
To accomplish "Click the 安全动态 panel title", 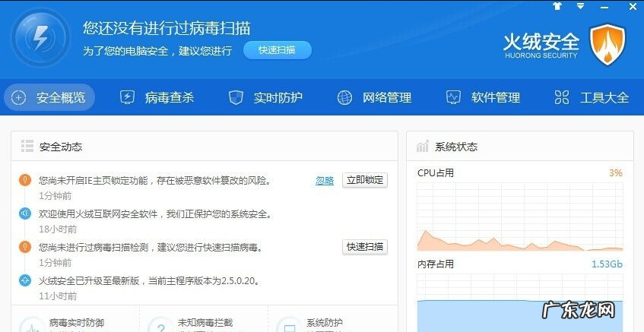I will pyautogui.click(x=61, y=147).
